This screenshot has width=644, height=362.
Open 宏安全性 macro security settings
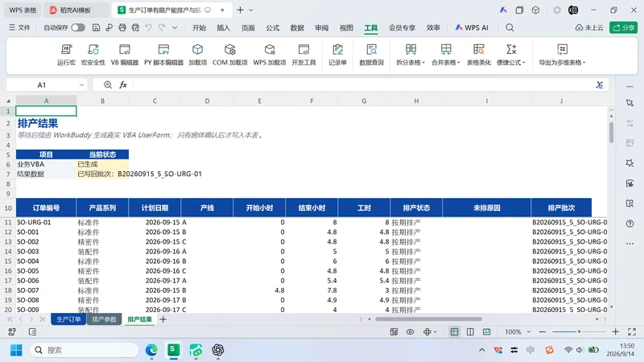coord(93,55)
